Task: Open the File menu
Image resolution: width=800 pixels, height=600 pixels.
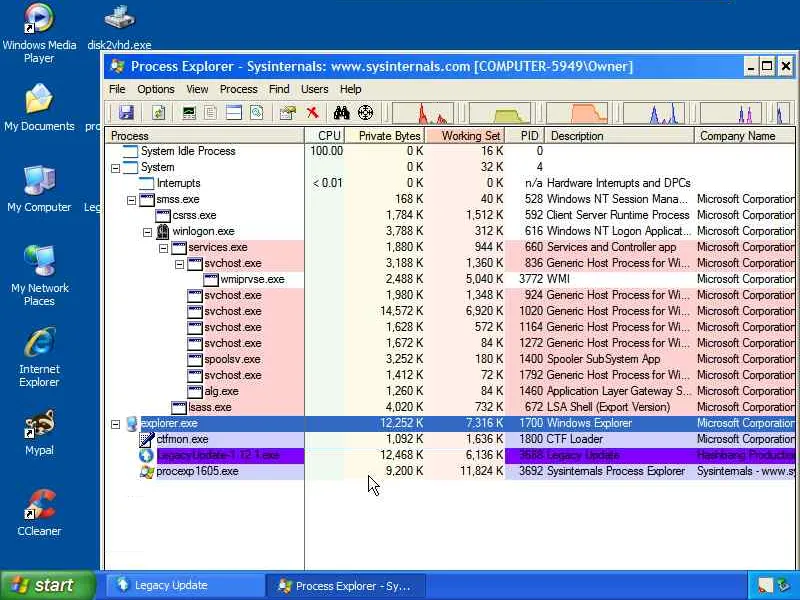Action: pos(117,89)
